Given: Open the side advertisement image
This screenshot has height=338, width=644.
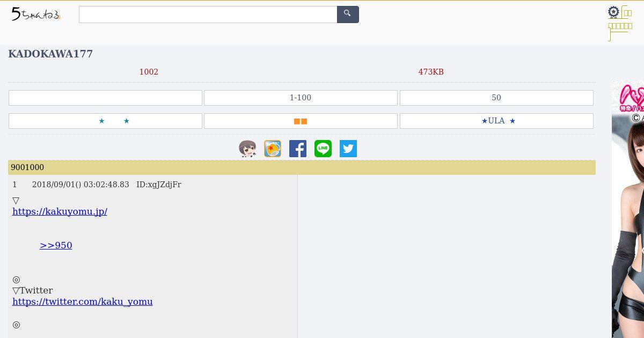Looking at the screenshot, I should (628, 209).
